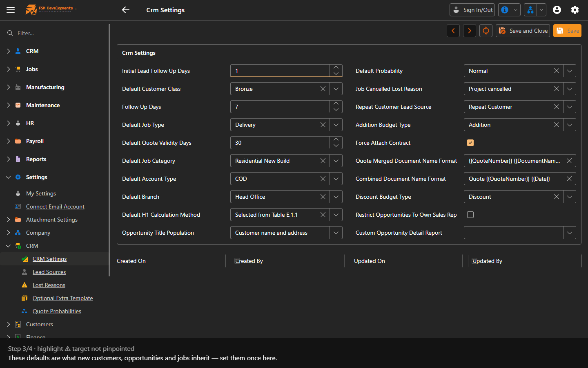588x368 pixels.
Task: Clear the Default Branch Head Office value
Action: [323, 197]
